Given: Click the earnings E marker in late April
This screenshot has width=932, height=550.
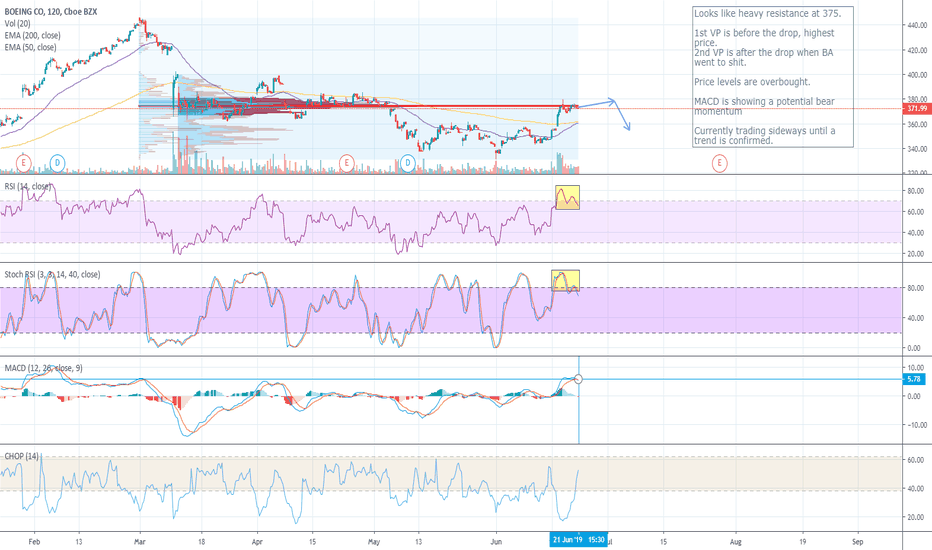Looking at the screenshot, I should (347, 162).
